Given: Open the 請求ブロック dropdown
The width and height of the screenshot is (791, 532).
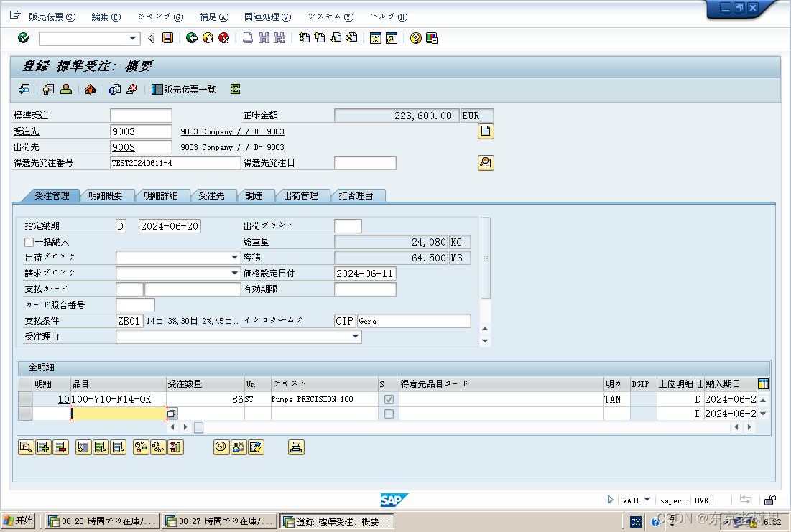Looking at the screenshot, I should pyautogui.click(x=234, y=273).
